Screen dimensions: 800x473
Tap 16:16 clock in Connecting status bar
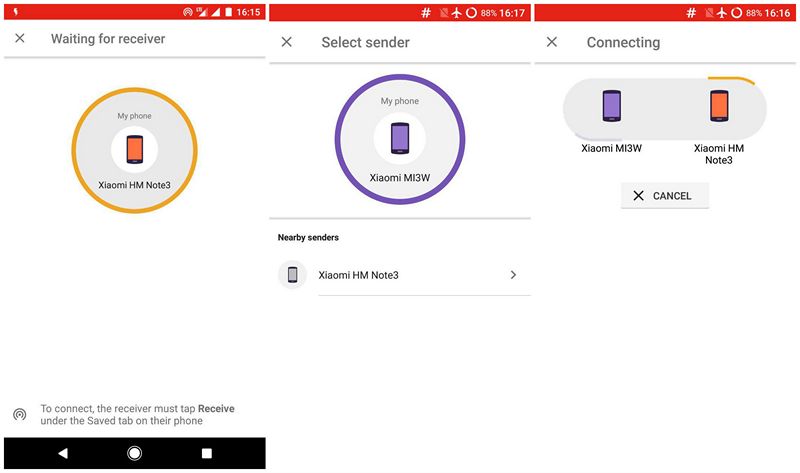(778, 13)
